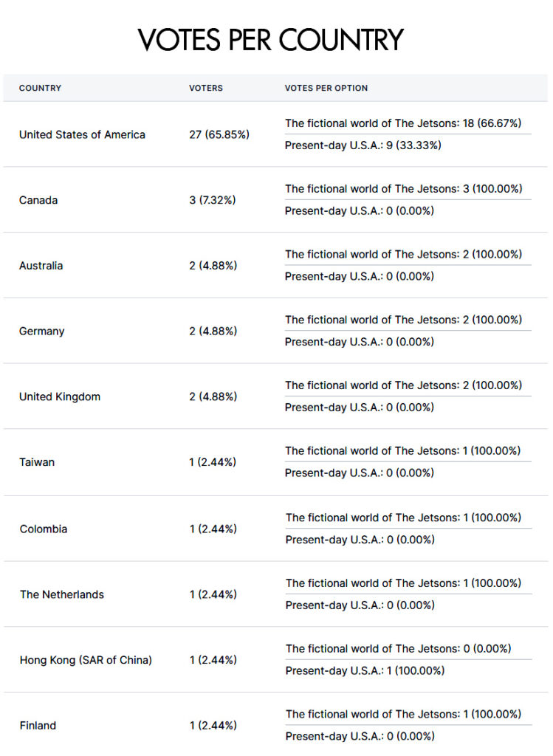Click the VOTES PER COUNTRY heading
Viewport: 553px width, 756px height.
pyautogui.click(x=270, y=40)
